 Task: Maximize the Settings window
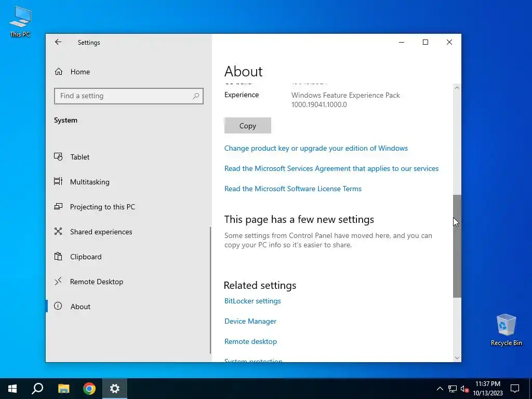(x=425, y=42)
